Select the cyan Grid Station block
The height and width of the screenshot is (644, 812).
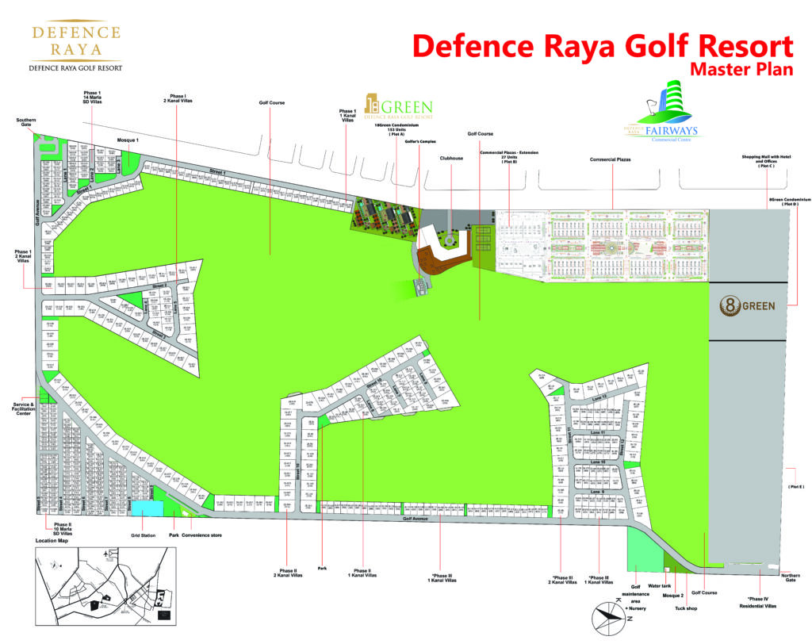click(x=143, y=509)
